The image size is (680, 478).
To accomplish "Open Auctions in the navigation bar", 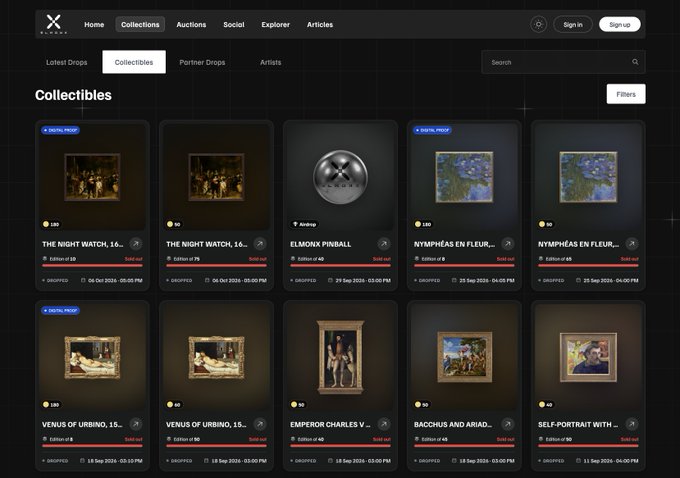I will pos(191,25).
